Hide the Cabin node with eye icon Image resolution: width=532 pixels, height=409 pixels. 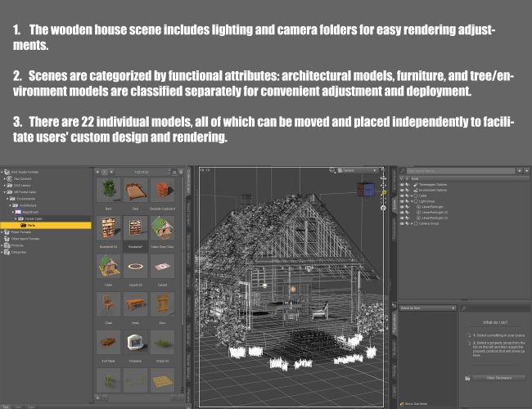tap(400, 196)
